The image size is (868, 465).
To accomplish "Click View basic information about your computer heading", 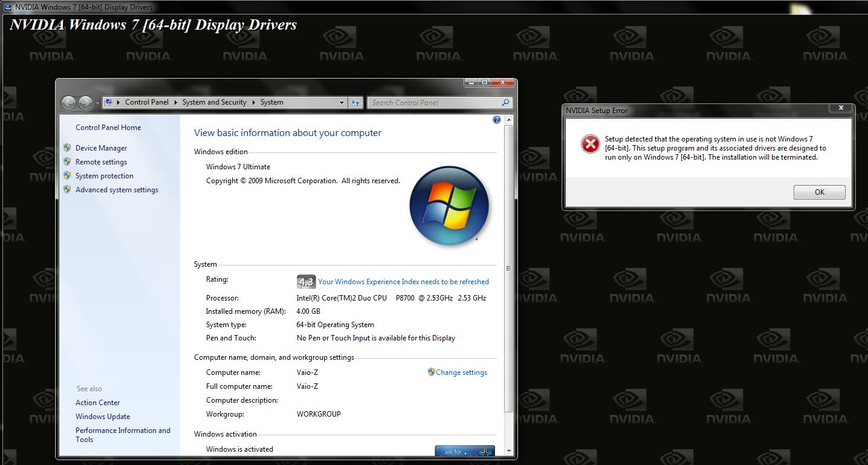I will [x=288, y=133].
